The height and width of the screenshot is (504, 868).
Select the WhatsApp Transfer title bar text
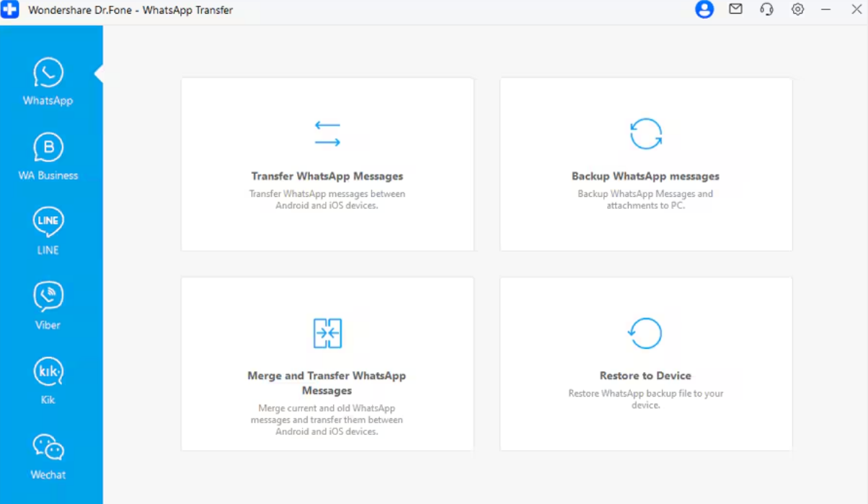130,9
